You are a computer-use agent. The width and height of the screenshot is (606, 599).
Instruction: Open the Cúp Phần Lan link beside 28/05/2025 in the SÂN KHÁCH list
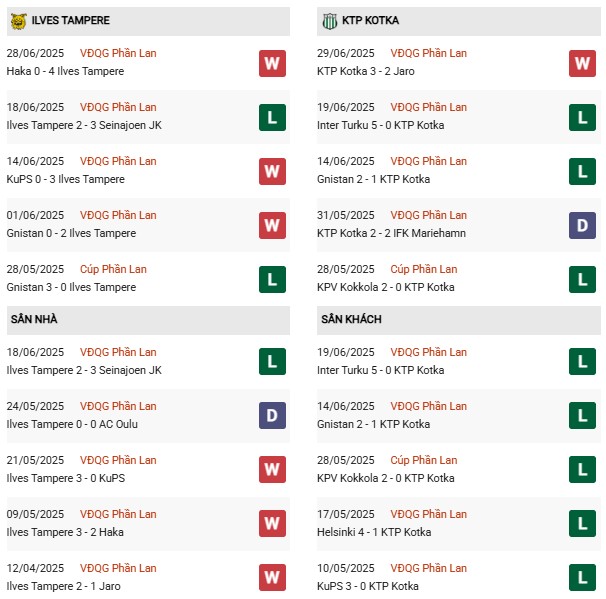pyautogui.click(x=424, y=460)
